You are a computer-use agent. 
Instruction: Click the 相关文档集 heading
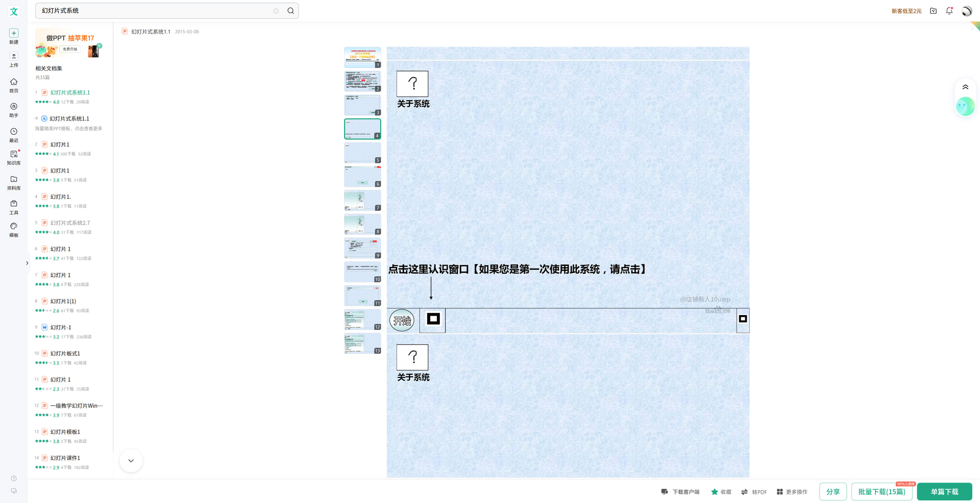coord(48,68)
